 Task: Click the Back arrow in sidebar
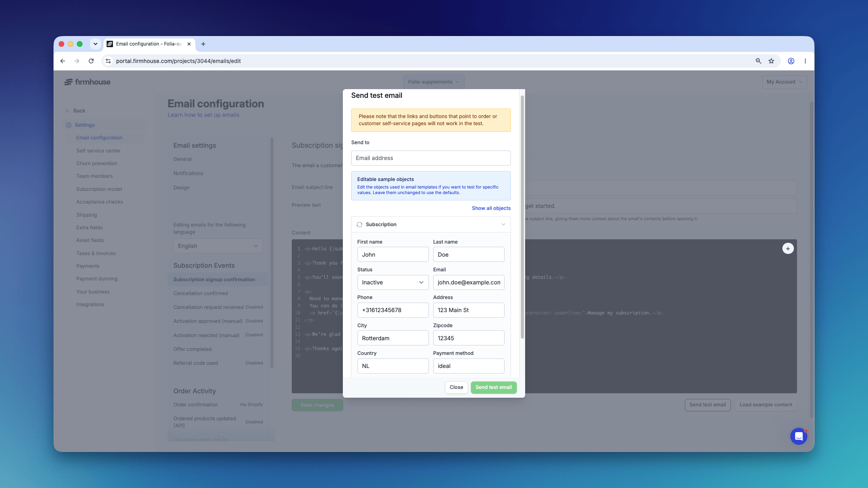[x=68, y=111]
